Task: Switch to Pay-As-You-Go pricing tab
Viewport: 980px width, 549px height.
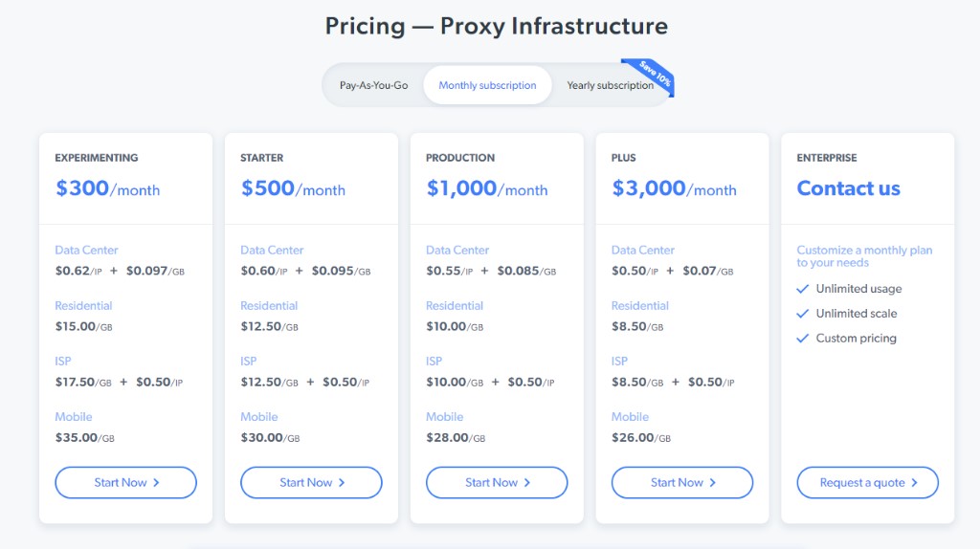Action: point(374,85)
